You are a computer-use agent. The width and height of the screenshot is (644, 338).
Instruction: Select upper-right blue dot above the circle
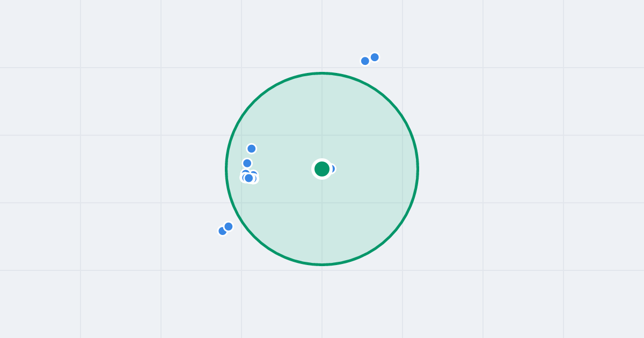tap(375, 57)
